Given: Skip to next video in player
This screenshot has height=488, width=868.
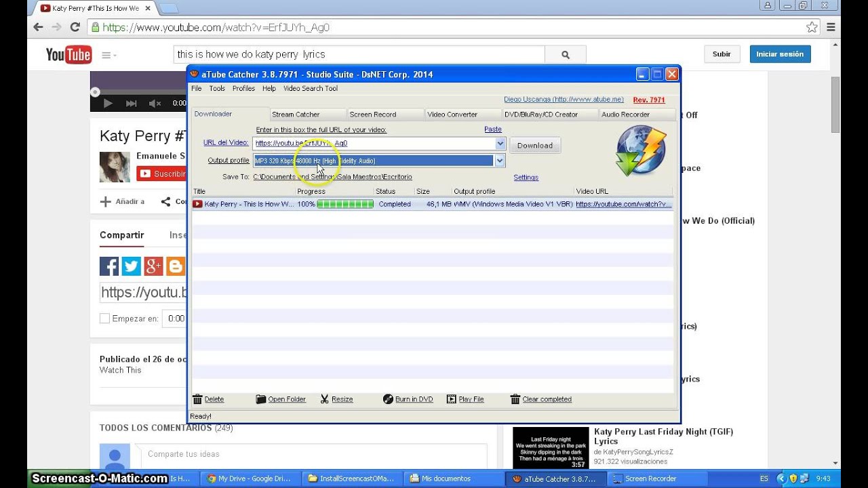Looking at the screenshot, I should (x=131, y=103).
